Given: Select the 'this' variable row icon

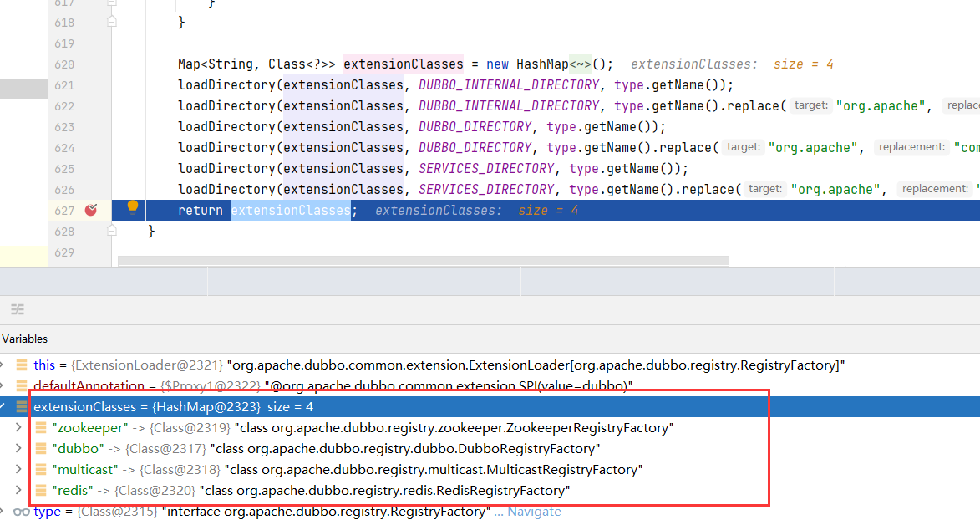Looking at the screenshot, I should (22, 365).
